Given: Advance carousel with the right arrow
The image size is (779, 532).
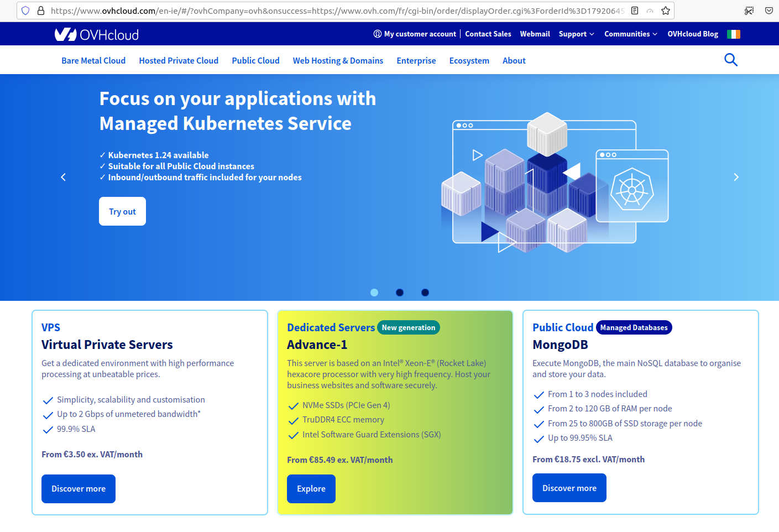Looking at the screenshot, I should tap(736, 177).
